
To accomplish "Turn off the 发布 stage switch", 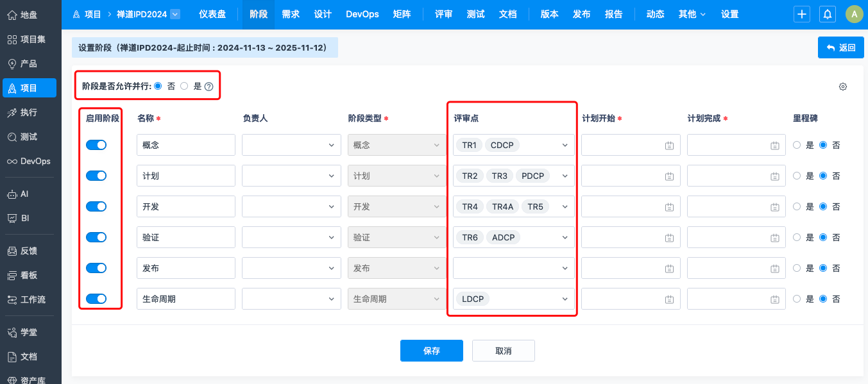I will (x=96, y=268).
